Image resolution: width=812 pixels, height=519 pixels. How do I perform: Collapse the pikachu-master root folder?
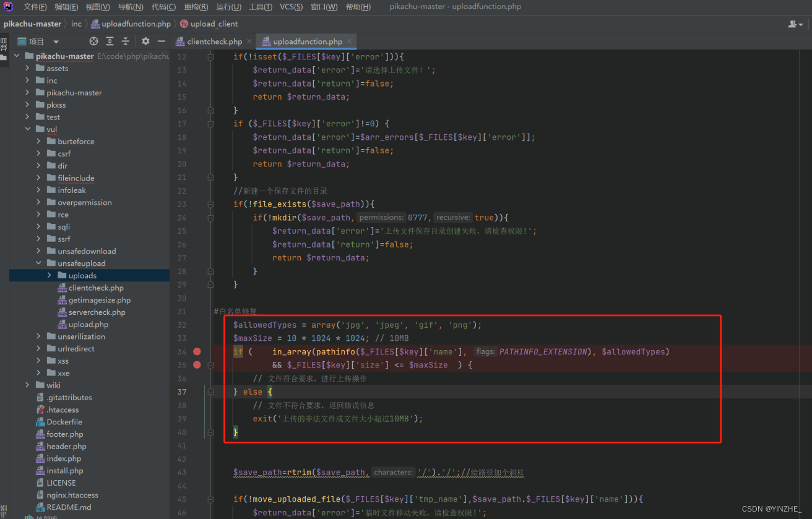[16, 56]
